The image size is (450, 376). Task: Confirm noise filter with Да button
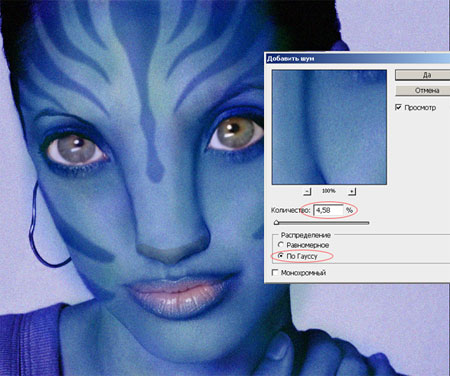click(x=423, y=75)
